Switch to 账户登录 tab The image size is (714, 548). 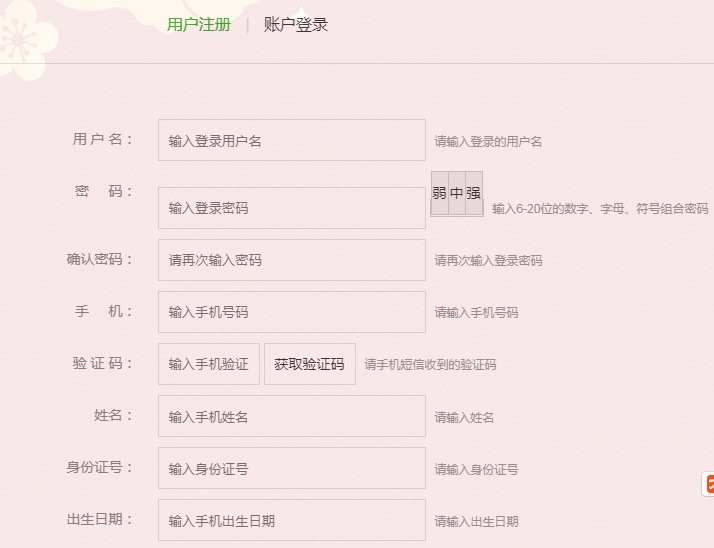tap(296, 25)
